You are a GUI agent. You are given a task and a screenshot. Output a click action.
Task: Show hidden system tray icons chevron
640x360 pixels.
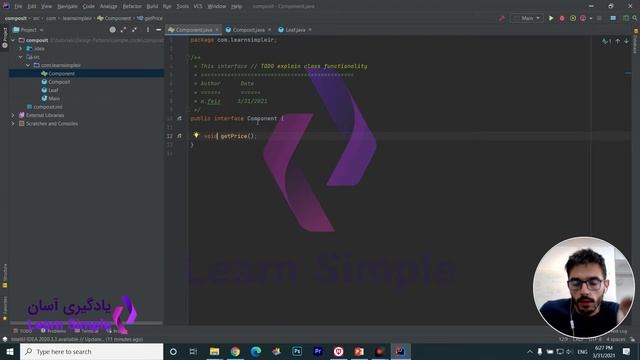(530, 351)
